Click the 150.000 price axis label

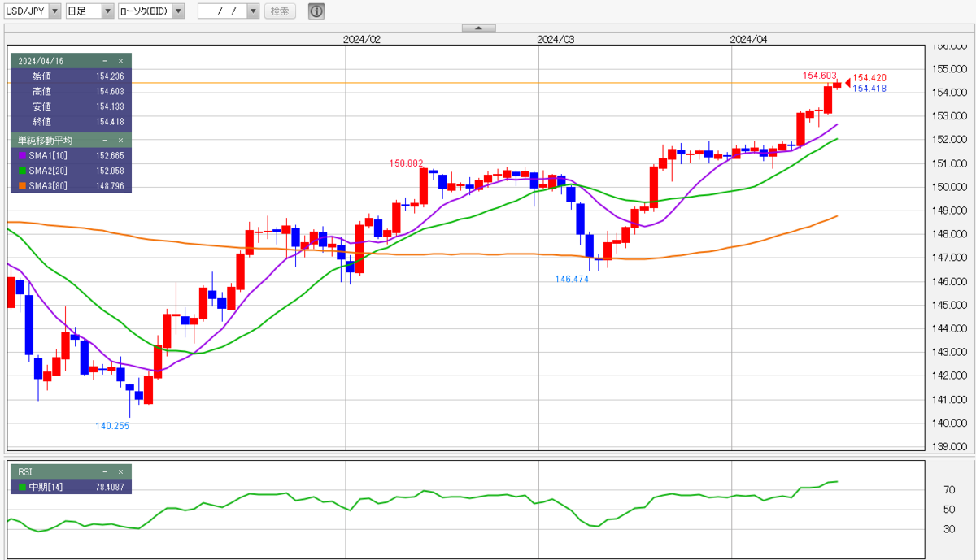[x=950, y=187]
